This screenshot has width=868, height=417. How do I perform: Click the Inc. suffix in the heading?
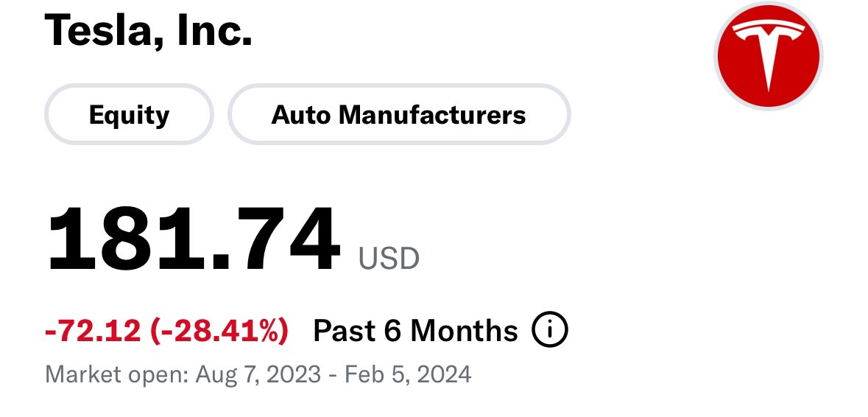click(215, 29)
